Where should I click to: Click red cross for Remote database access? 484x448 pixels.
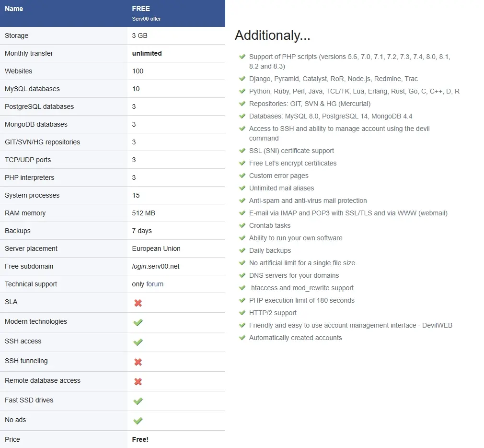[138, 382]
